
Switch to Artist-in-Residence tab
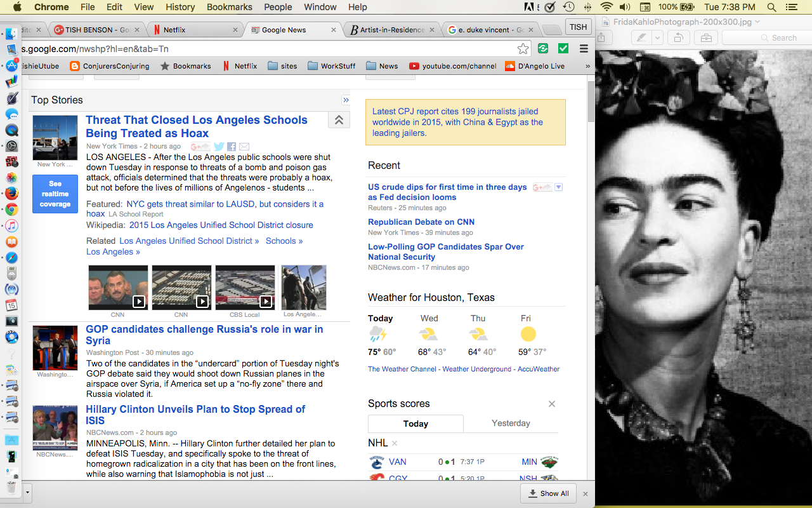[x=392, y=30]
